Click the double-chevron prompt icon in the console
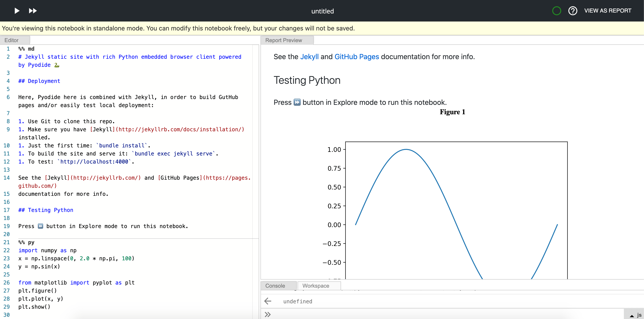644x319 pixels. pyautogui.click(x=267, y=314)
